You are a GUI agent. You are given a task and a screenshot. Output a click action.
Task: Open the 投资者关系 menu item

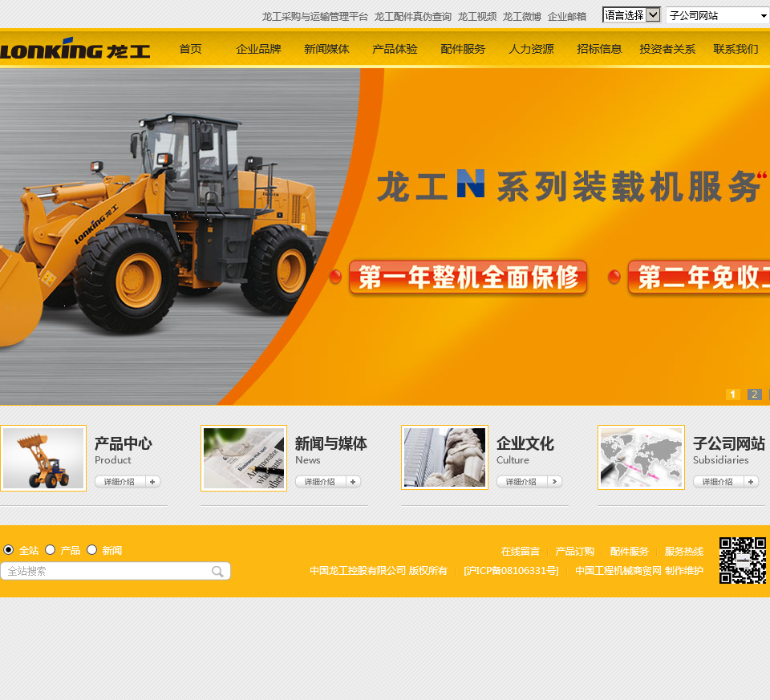pyautogui.click(x=667, y=49)
